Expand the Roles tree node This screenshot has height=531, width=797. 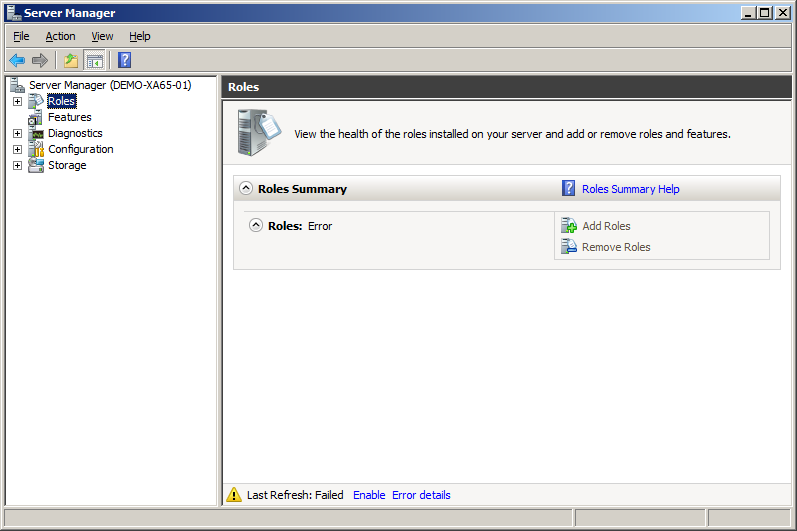17,102
